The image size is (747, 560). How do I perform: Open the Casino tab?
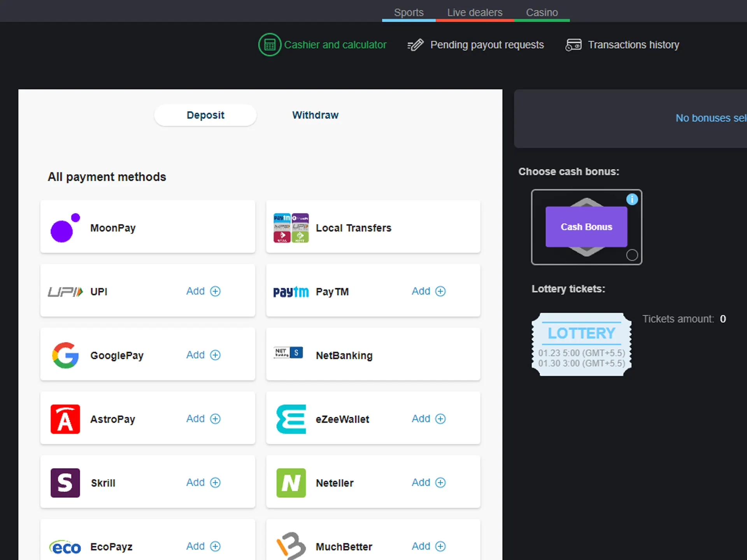[542, 12]
